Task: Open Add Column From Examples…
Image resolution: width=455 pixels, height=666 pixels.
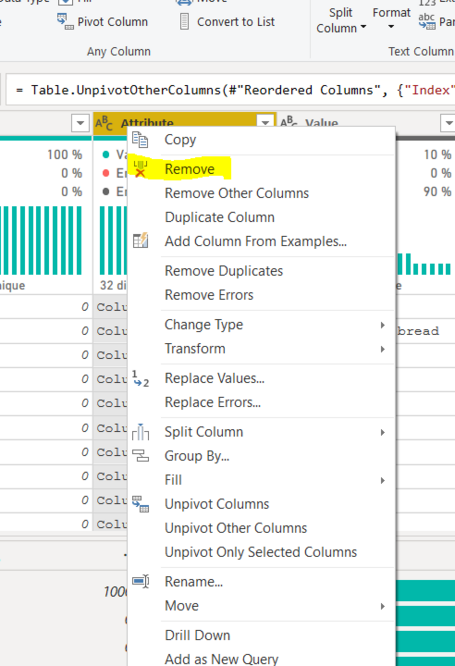Action: pos(256,241)
